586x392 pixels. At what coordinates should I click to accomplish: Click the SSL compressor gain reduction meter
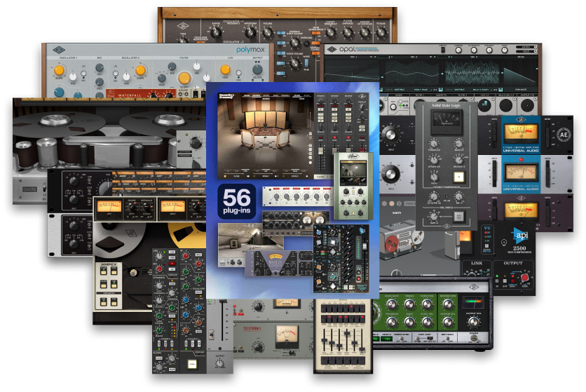click(447, 122)
